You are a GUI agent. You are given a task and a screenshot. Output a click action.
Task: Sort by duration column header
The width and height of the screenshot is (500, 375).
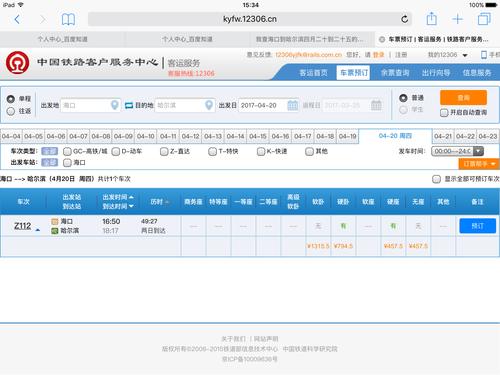(x=159, y=202)
